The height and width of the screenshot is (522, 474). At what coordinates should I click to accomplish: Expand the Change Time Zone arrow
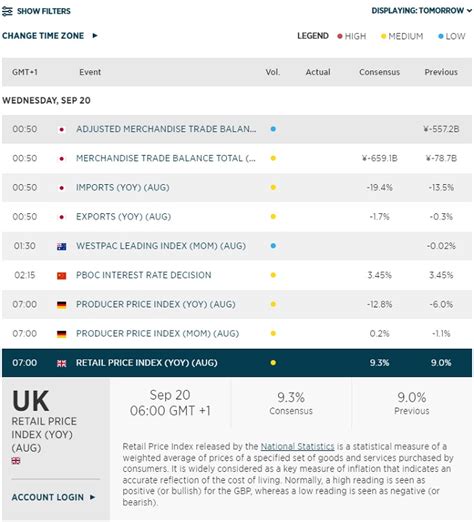point(95,35)
